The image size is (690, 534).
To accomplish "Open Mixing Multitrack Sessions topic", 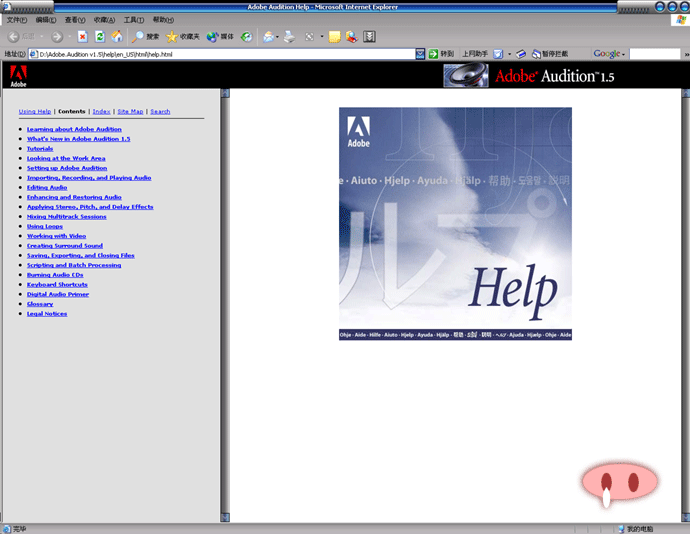I will (x=66, y=216).
